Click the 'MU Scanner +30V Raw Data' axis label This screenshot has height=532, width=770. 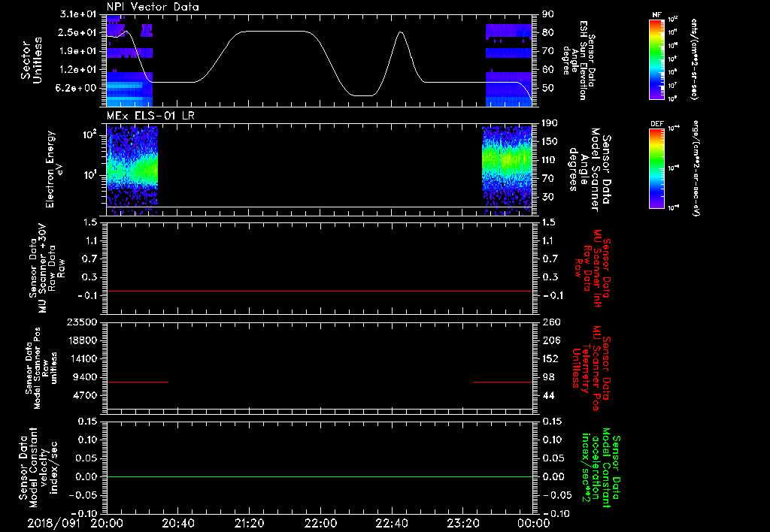point(47,268)
